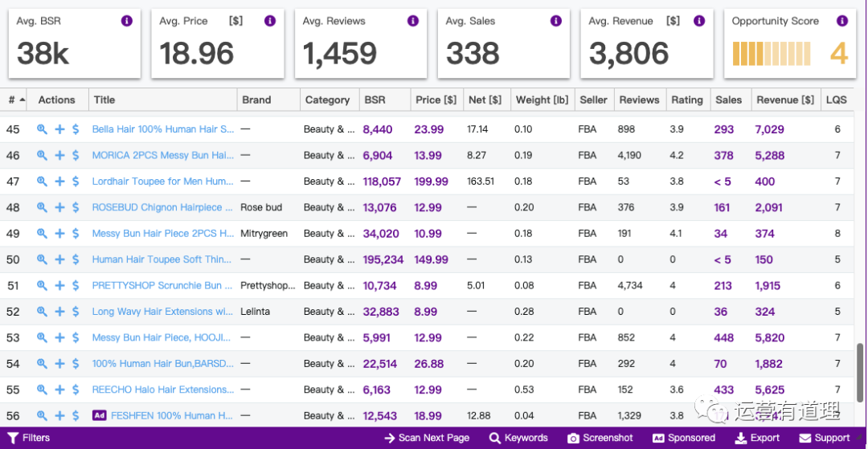
Task: Open Bella Hair 100% Human Hair listing
Action: (x=163, y=129)
